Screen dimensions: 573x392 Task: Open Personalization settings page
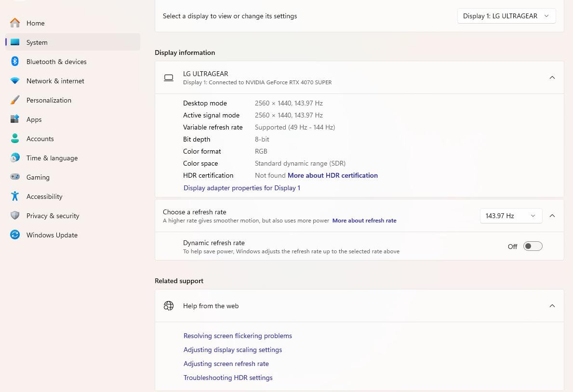tap(73, 100)
